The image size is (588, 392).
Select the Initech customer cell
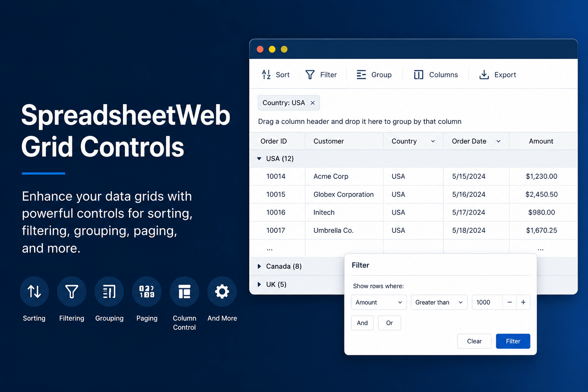[344, 212]
